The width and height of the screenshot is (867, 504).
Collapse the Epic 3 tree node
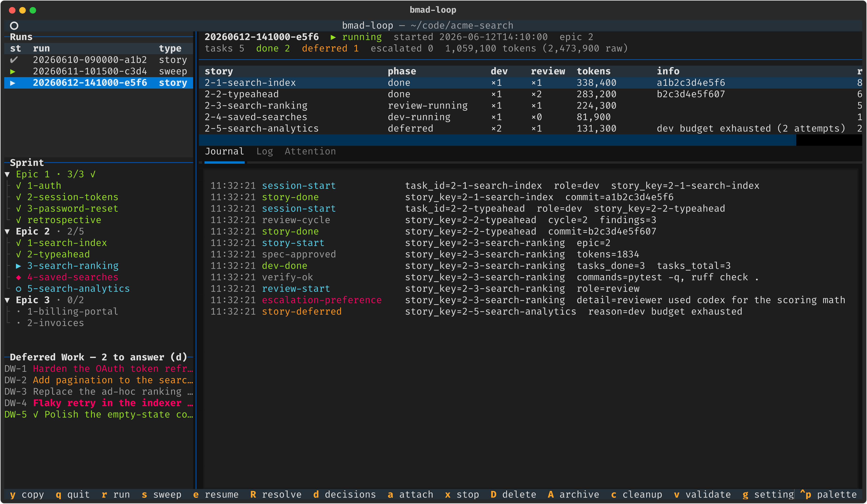coord(7,300)
